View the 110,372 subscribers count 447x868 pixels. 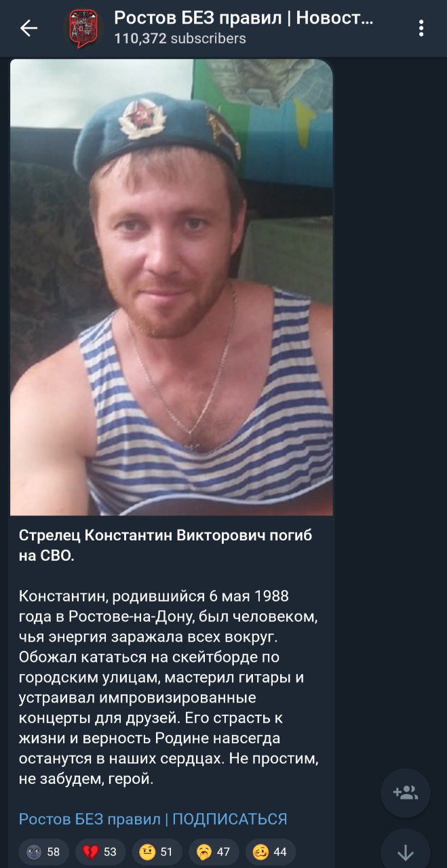180,39
